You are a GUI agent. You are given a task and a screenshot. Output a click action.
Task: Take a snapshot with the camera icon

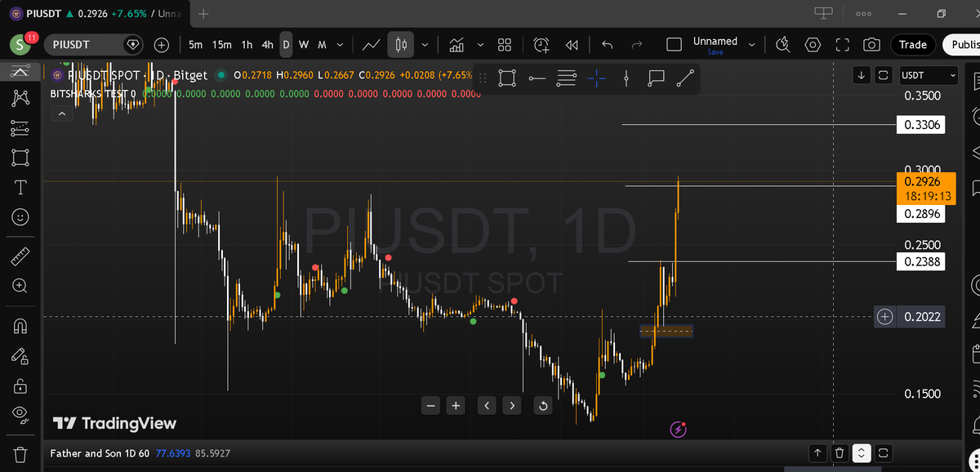pos(872,45)
